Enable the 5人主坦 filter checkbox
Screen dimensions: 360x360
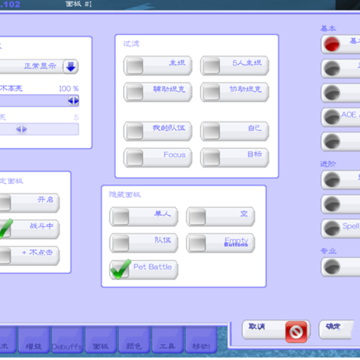tap(211, 65)
